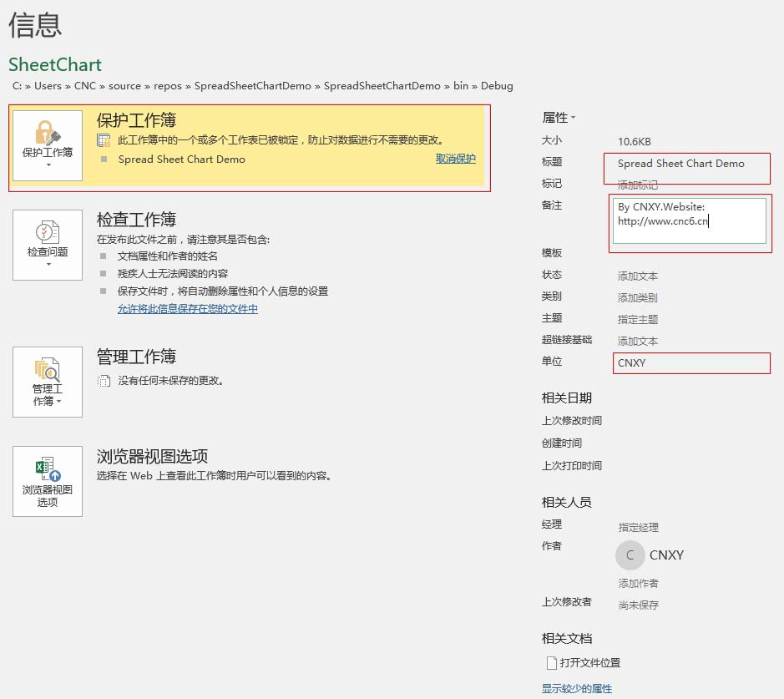
Task: Click 添加标记 to add a tag
Action: click(x=638, y=185)
